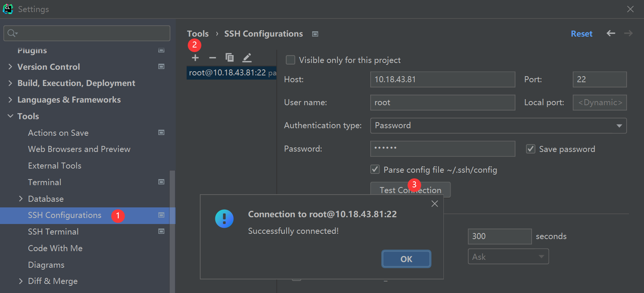
Task: Click the project icon beside Terminal
Action: (x=161, y=182)
